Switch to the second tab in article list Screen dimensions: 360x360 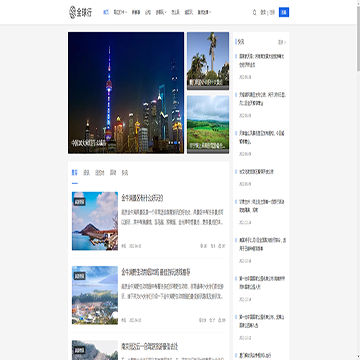(x=86, y=173)
